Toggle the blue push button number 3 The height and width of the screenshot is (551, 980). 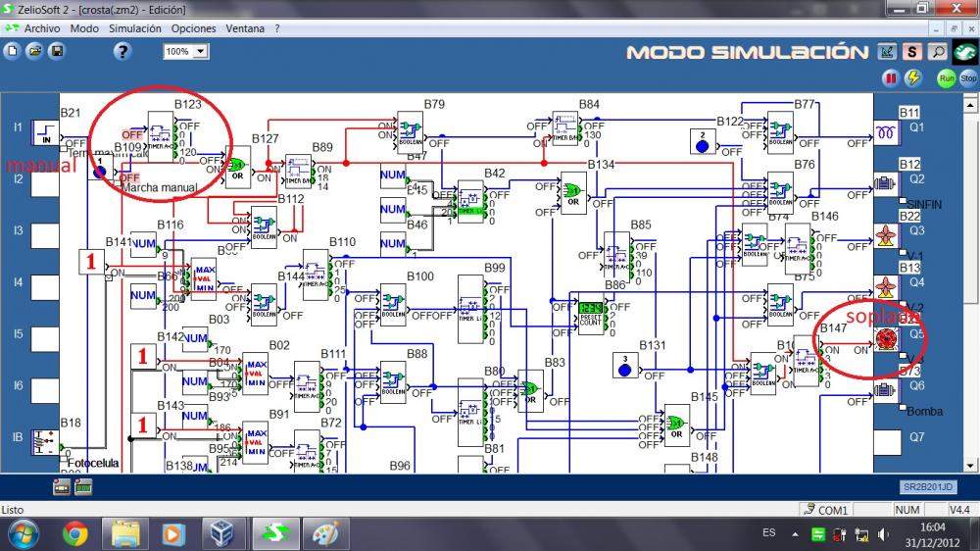625,366
